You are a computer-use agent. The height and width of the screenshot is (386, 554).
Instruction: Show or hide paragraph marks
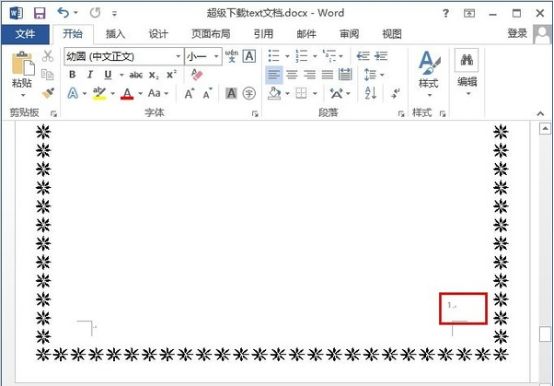pos(395,93)
